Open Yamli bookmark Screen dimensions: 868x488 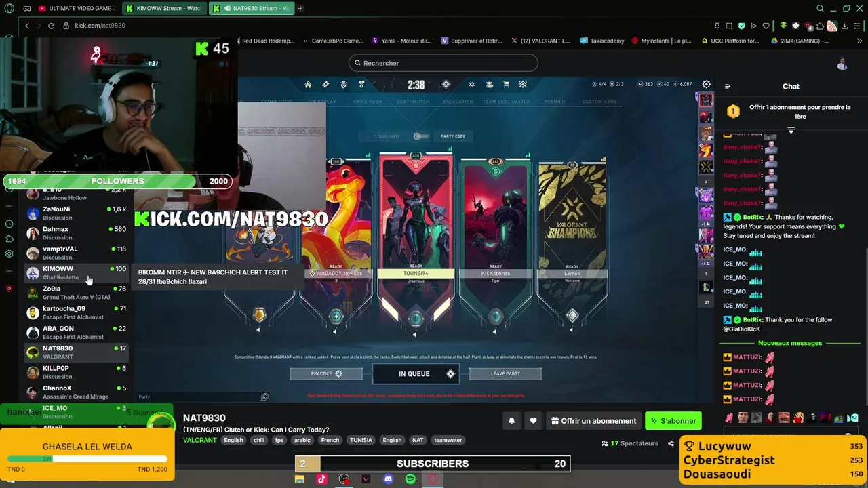(x=401, y=41)
